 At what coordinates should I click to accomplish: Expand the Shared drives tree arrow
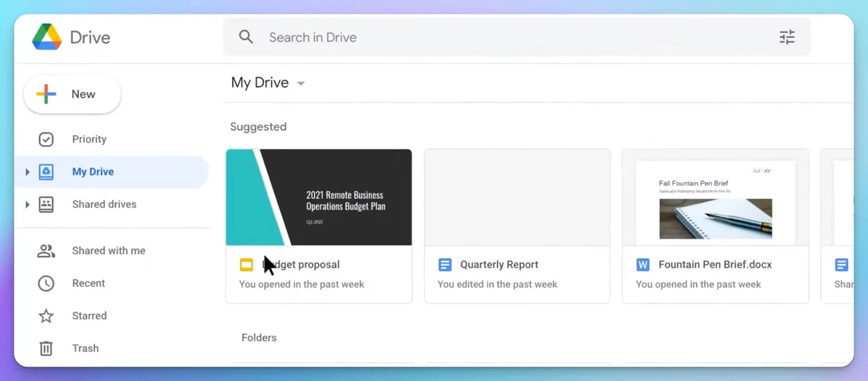pos(27,205)
